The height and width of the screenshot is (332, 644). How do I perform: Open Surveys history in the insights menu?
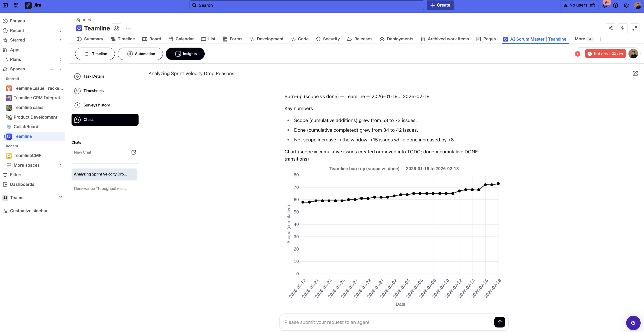point(105,105)
